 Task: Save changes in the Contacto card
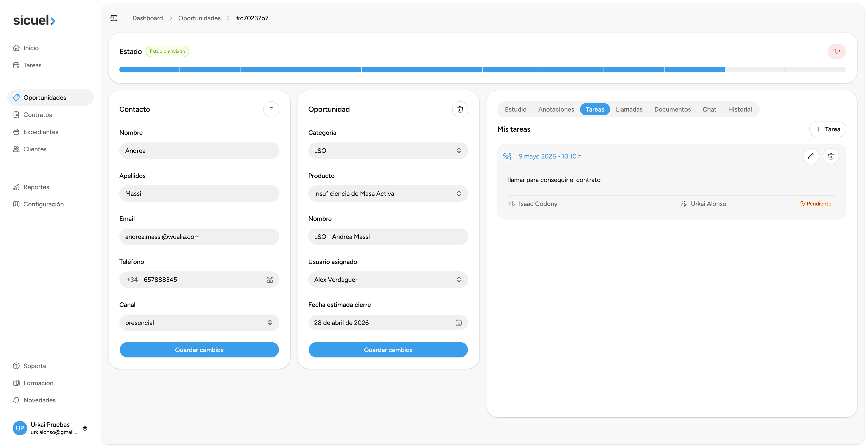point(199,350)
